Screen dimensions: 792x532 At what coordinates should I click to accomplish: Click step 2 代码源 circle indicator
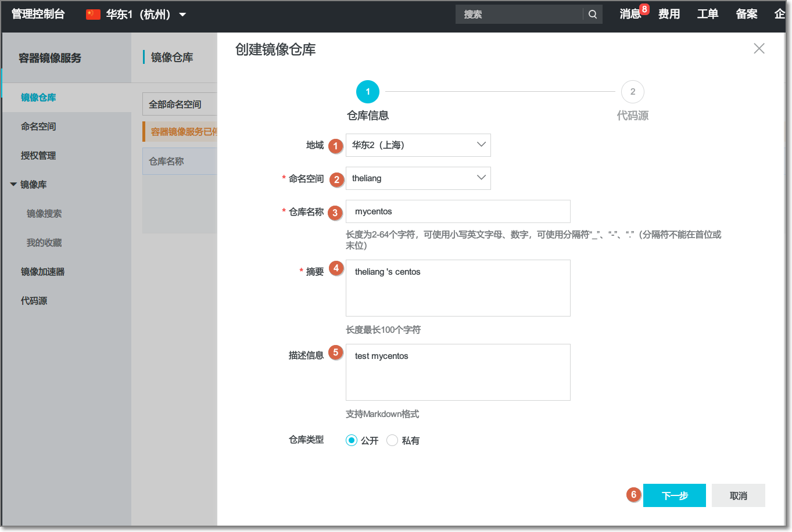click(x=632, y=91)
